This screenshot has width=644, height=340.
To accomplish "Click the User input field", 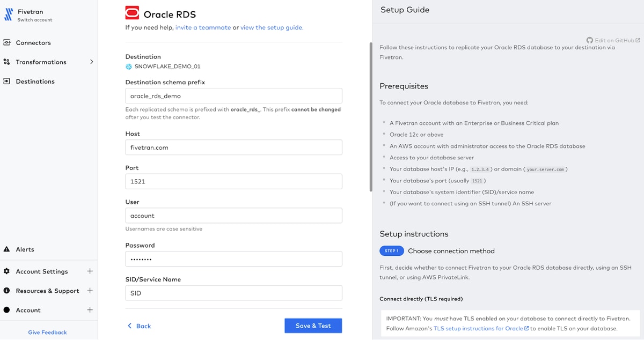I will (234, 216).
